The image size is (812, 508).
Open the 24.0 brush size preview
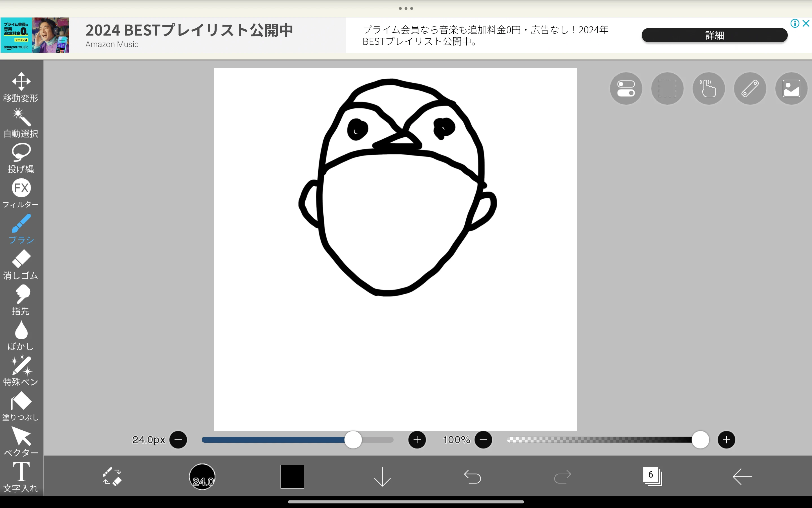click(202, 476)
